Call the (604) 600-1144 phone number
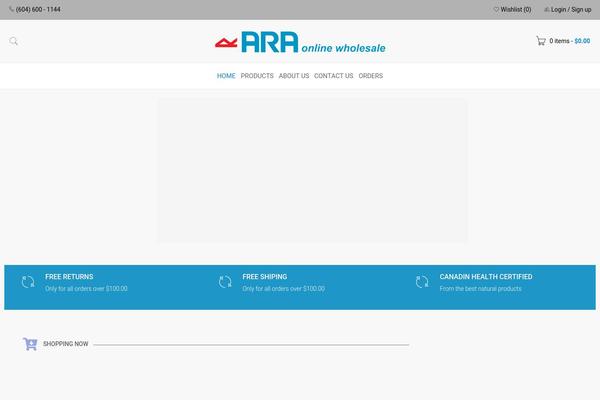Viewport: 600px width, 400px height. click(38, 9)
